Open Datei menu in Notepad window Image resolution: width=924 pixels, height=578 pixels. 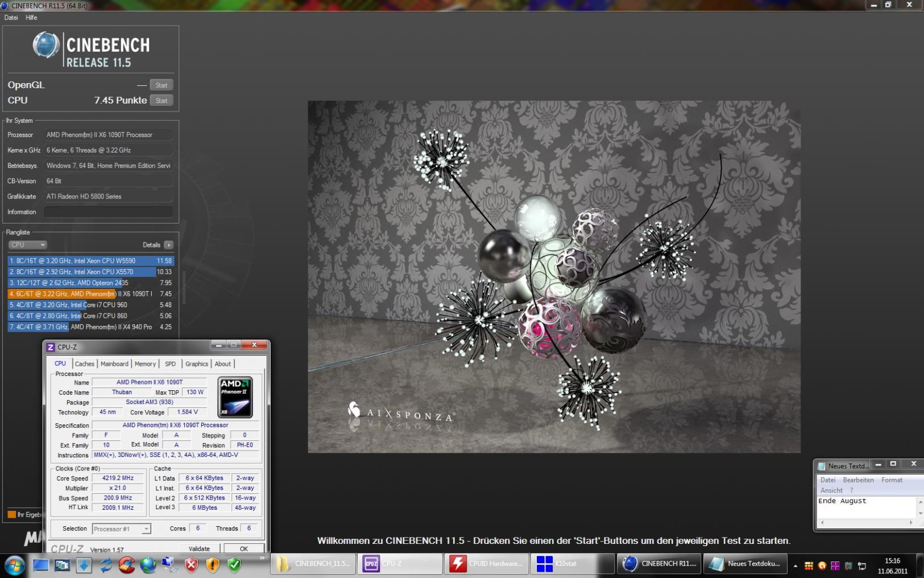click(828, 480)
